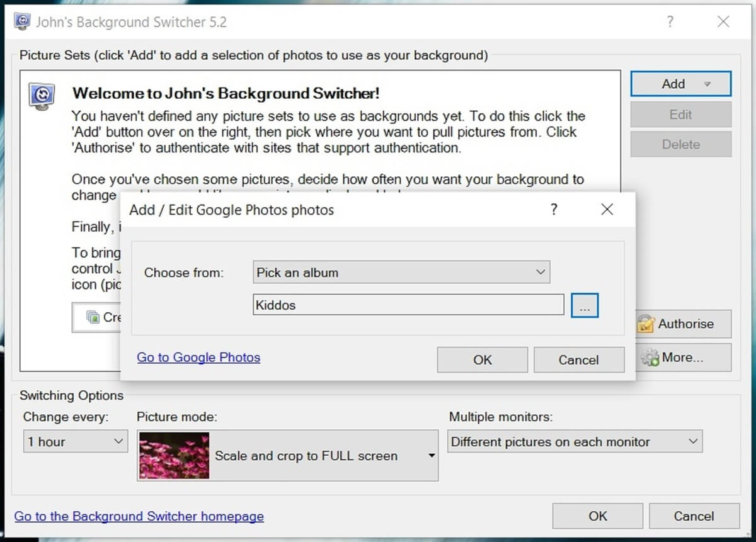
Task: Click the 'Choose from:' label
Action: point(185,273)
